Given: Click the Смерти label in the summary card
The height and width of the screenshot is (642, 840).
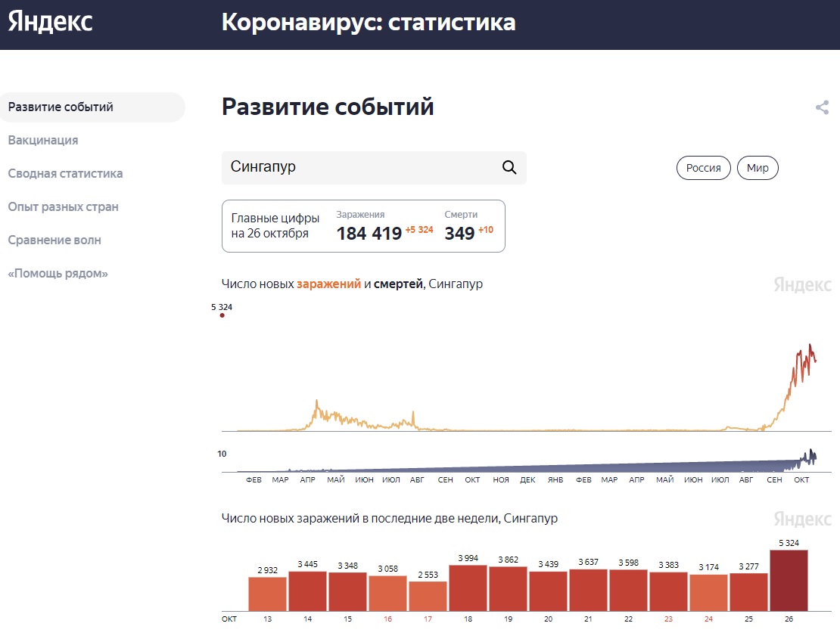Looking at the screenshot, I should click(461, 214).
